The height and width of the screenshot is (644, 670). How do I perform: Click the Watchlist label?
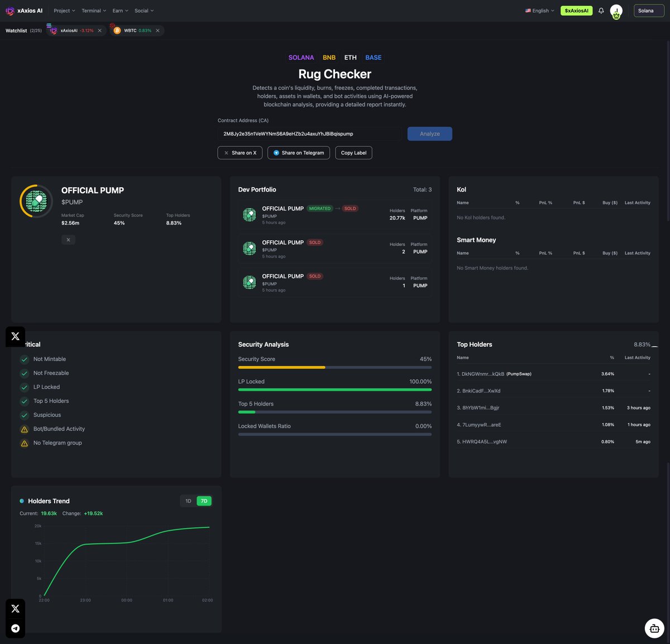coord(16,31)
